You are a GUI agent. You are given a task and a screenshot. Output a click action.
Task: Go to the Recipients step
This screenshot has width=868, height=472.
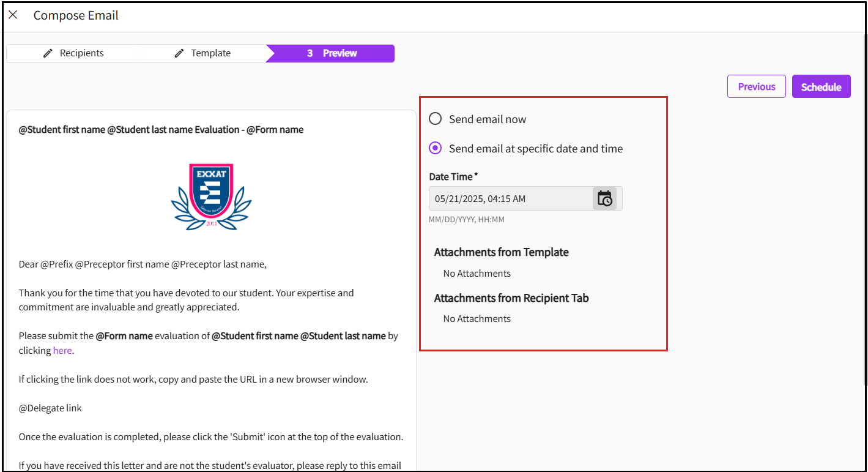[x=81, y=53]
